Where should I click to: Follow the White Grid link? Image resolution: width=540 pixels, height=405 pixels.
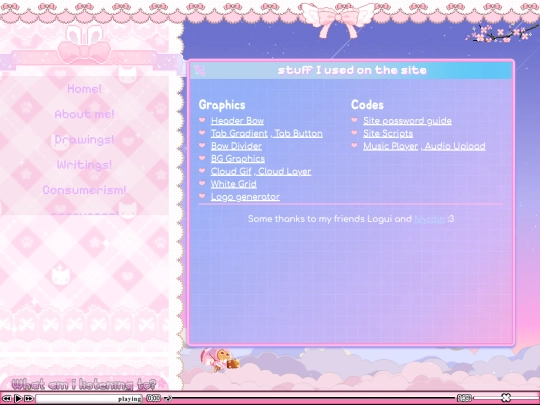(233, 184)
